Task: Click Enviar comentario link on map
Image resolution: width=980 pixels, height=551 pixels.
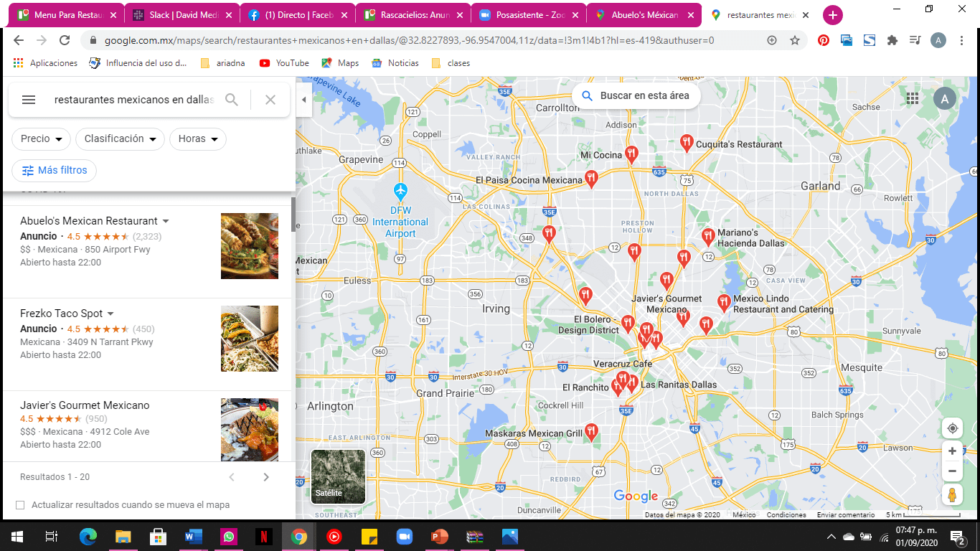Action: 846,515
